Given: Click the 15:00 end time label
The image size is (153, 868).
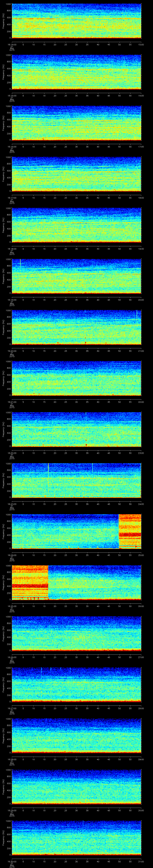Looking at the screenshot, I should click(x=141, y=44).
